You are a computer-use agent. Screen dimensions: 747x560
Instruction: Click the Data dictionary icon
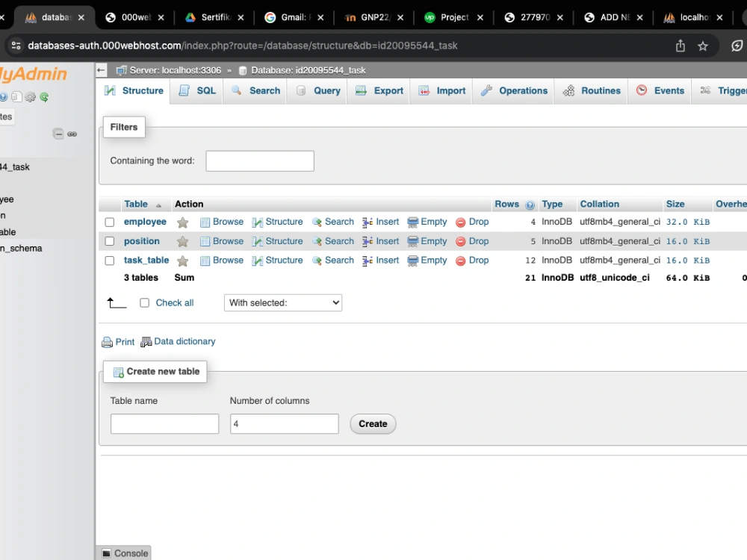tap(146, 342)
